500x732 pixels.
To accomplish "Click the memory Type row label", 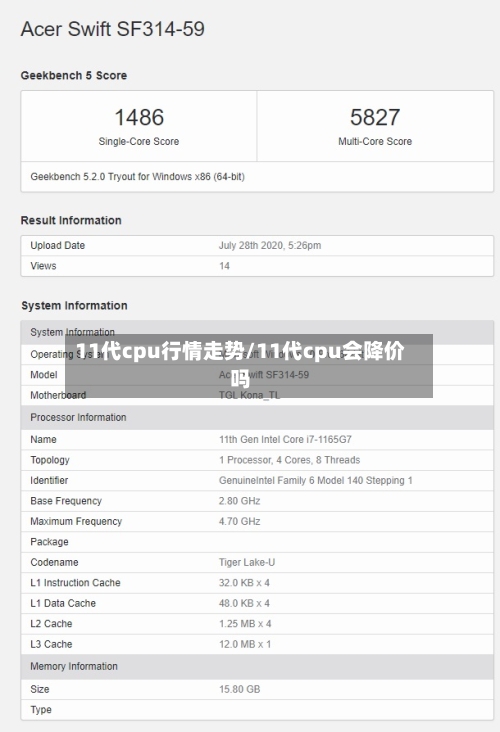I will [x=41, y=710].
